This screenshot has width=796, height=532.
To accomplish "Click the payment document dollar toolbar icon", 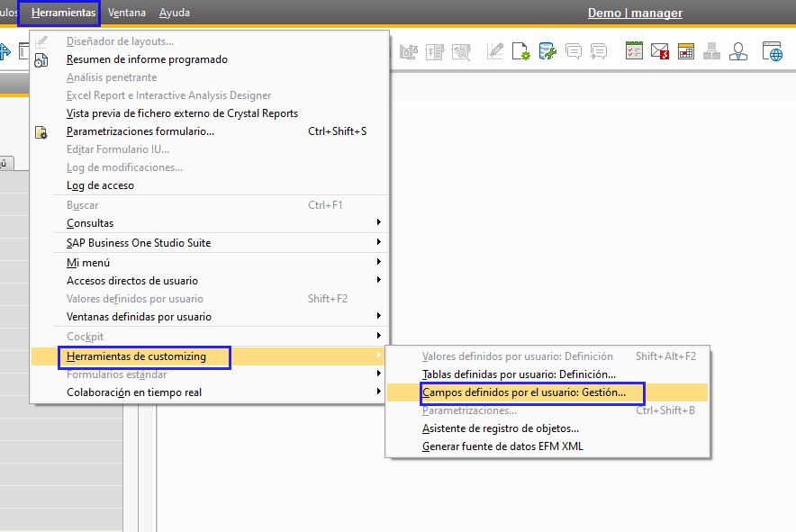I will 435,52.
